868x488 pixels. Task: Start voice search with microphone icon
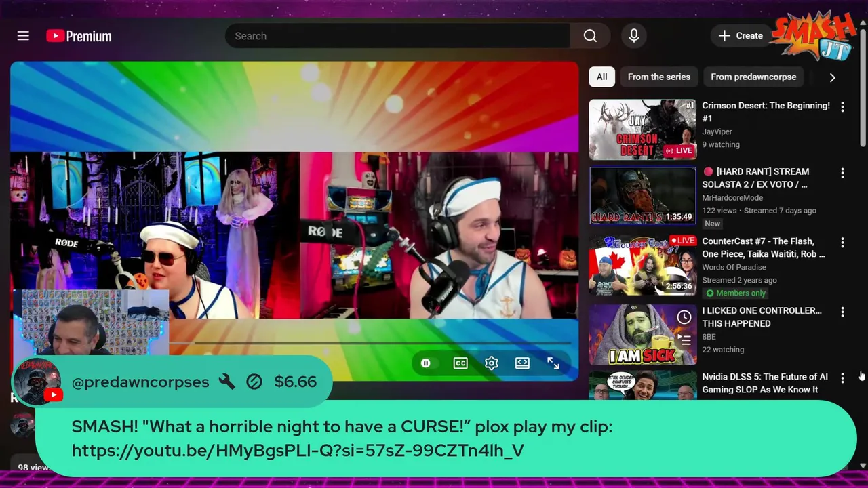[634, 36]
